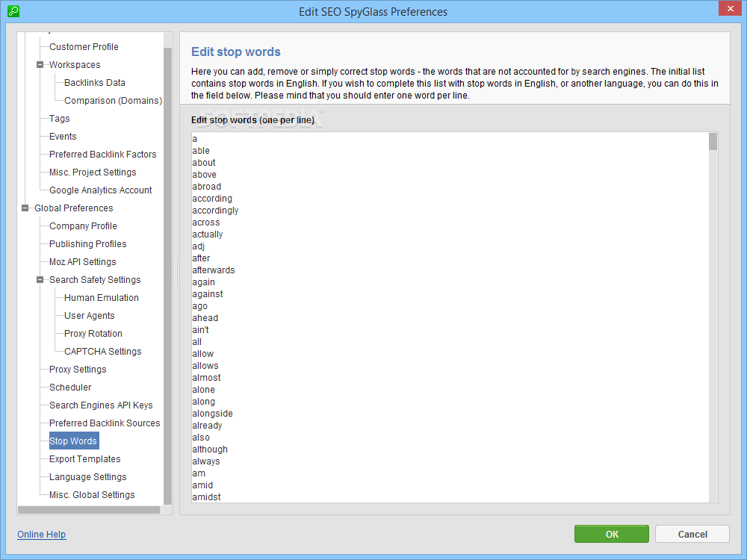This screenshot has height=560, width=747.
Task: Click the stop word 'almost'
Action: (206, 378)
